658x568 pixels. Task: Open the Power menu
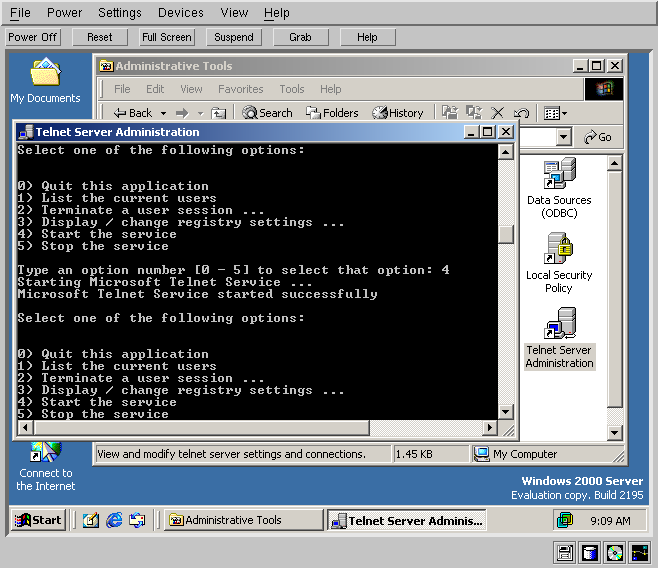click(x=64, y=13)
